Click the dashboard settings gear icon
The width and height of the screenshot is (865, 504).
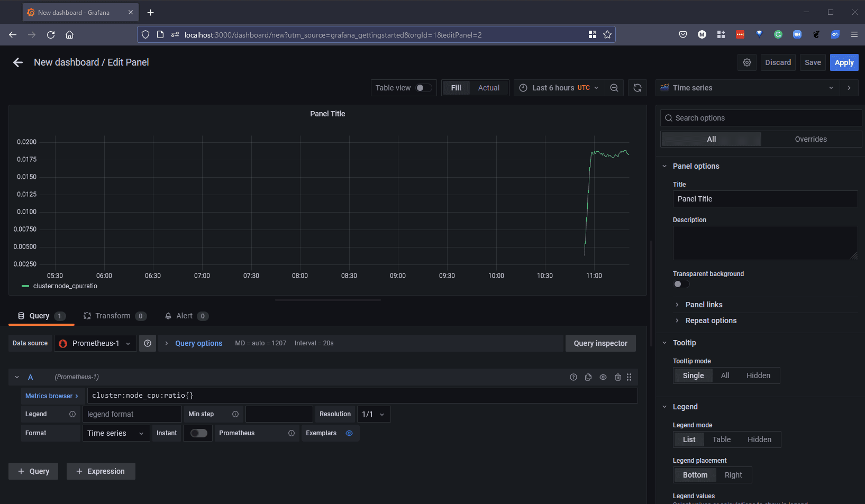pos(746,62)
